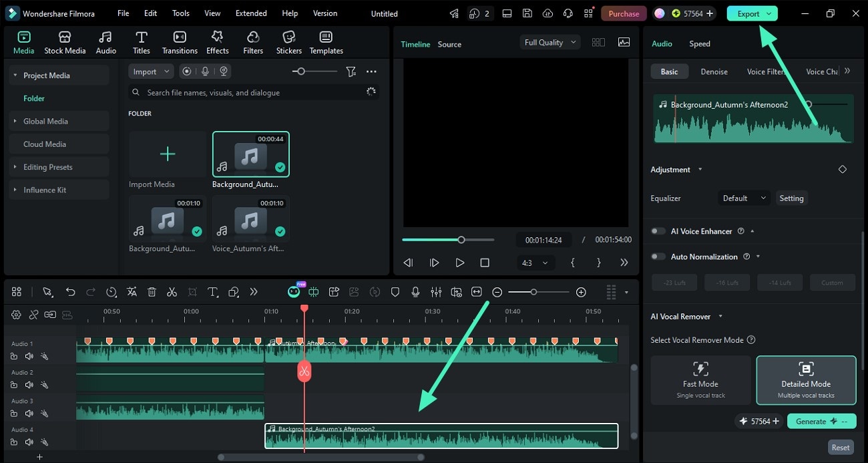Open the Transitions panel
Viewport: 868px width, 463px height.
[180, 43]
